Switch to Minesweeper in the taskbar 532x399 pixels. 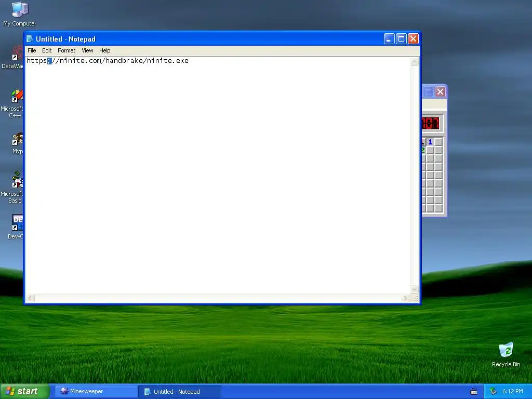coord(96,392)
